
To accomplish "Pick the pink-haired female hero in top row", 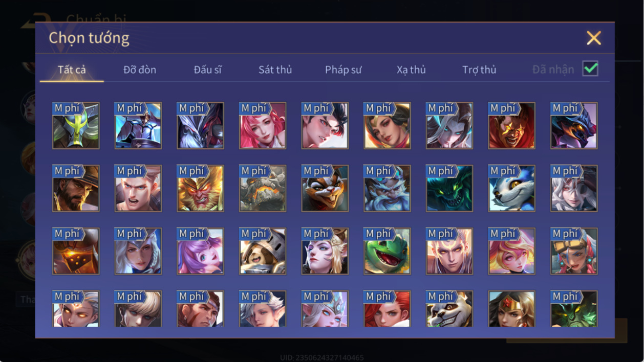I will 263,126.
